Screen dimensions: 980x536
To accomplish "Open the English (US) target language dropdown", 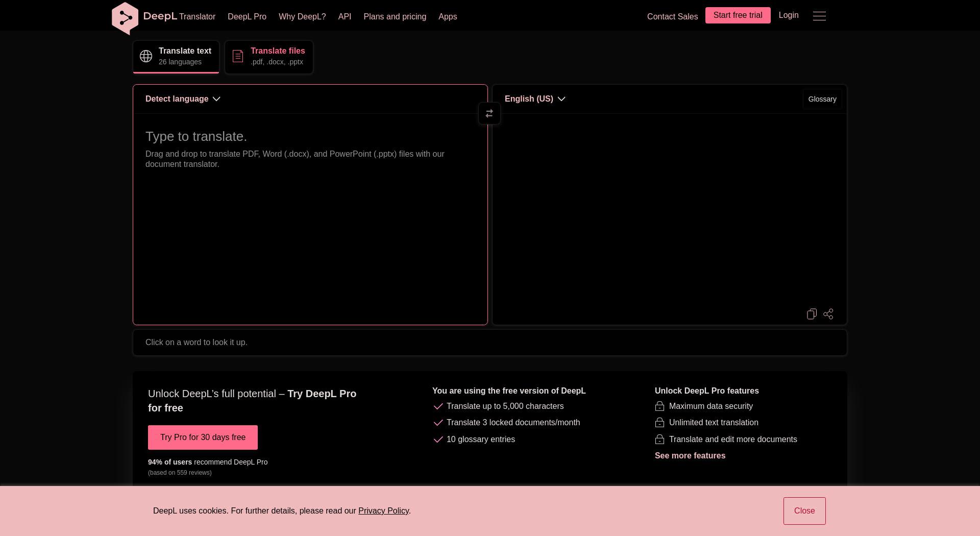I will point(535,99).
